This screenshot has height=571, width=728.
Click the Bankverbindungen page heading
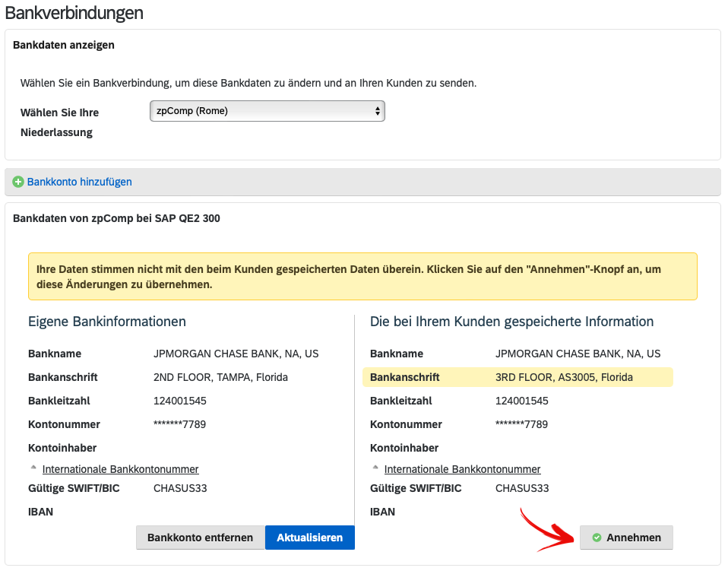74,13
